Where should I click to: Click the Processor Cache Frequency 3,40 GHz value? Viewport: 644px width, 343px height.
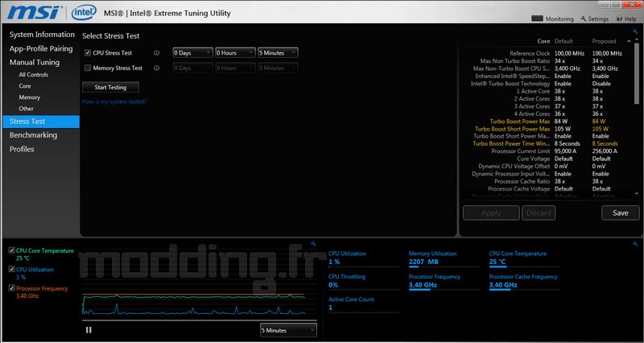[503, 285]
